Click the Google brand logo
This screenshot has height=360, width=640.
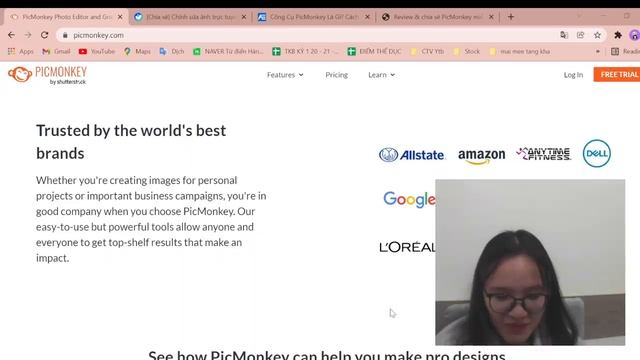[x=409, y=200]
